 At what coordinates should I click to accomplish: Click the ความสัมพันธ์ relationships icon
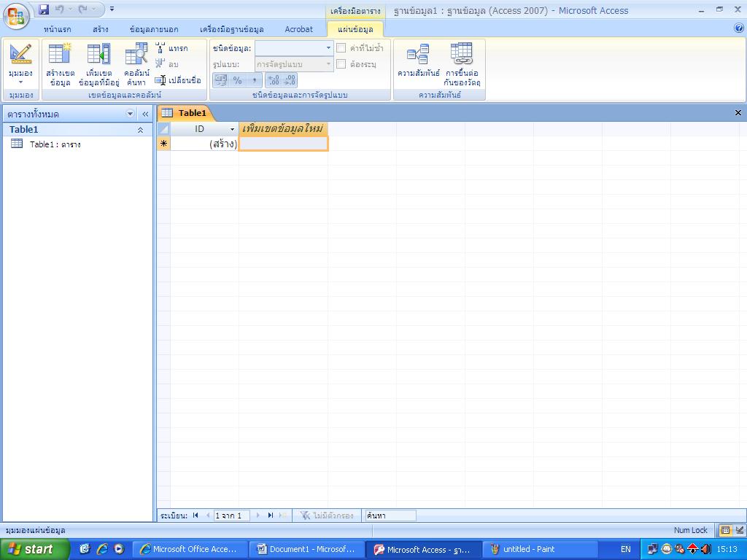click(418, 54)
